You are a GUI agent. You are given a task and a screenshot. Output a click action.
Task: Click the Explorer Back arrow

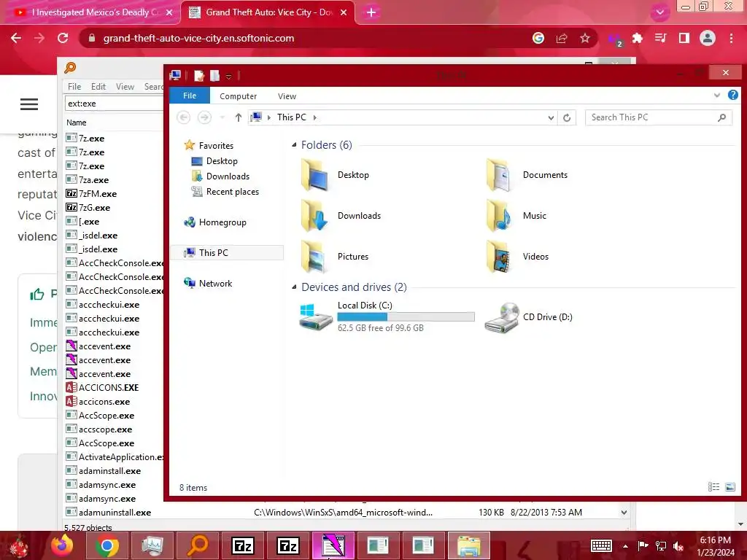click(x=183, y=117)
